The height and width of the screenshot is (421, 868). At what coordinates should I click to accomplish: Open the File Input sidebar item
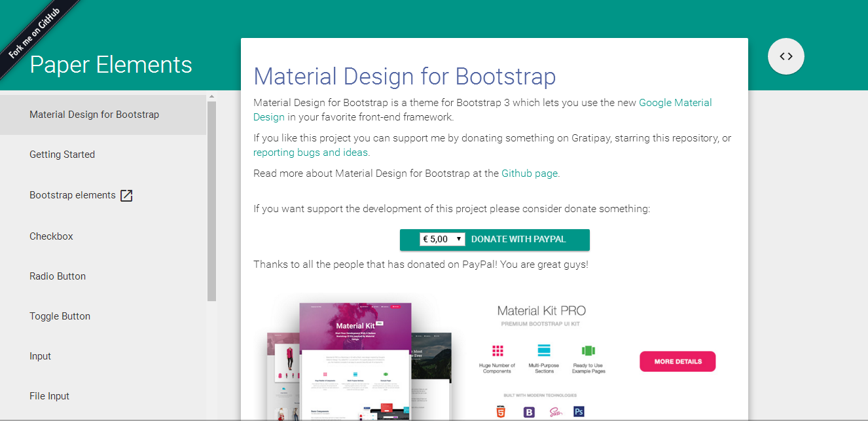(x=103, y=396)
